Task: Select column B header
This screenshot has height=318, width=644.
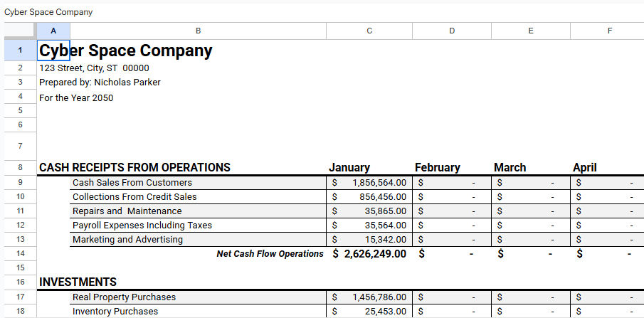Action: [198, 31]
